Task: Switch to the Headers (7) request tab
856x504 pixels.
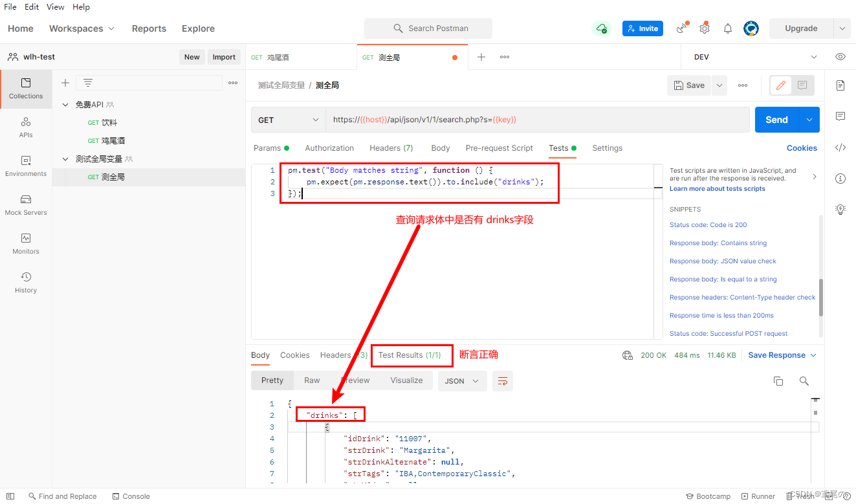Action: (391, 148)
